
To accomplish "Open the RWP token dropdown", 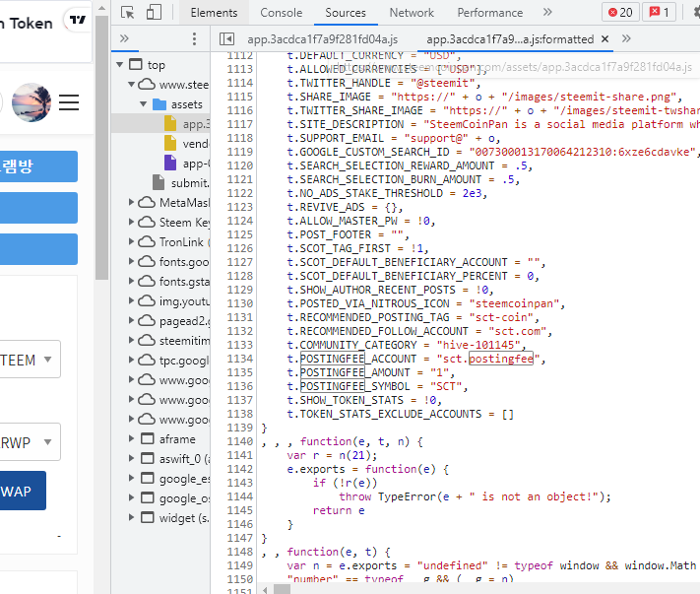I will tap(30, 442).
